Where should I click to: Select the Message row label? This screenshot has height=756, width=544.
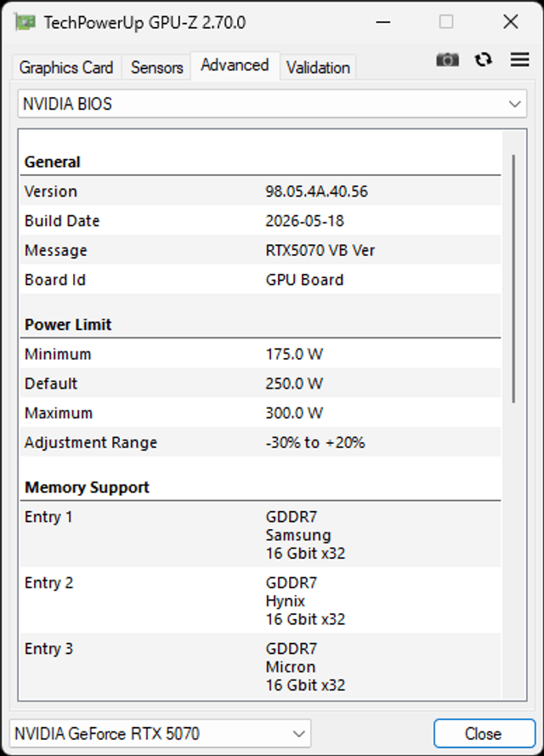point(56,251)
